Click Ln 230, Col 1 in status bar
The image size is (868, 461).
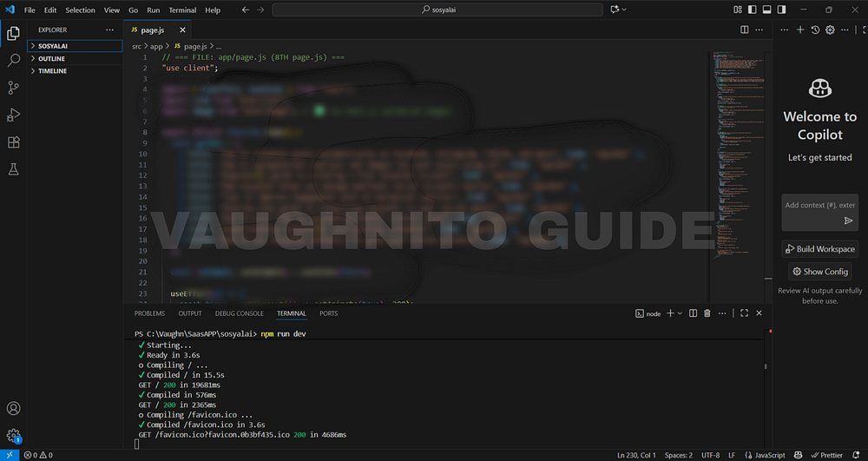(636, 455)
